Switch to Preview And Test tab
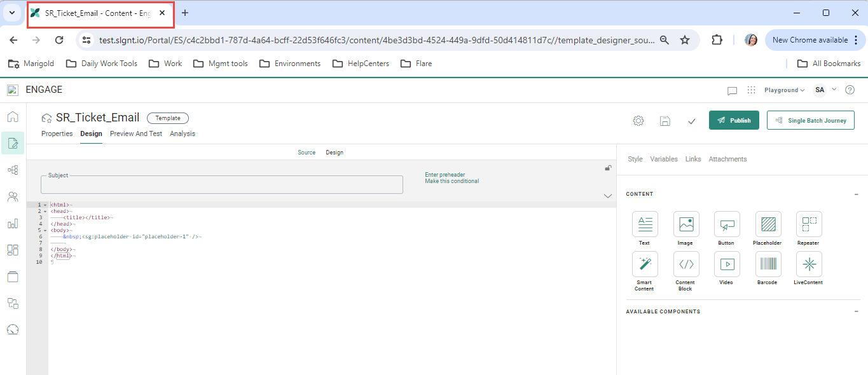 tap(135, 134)
